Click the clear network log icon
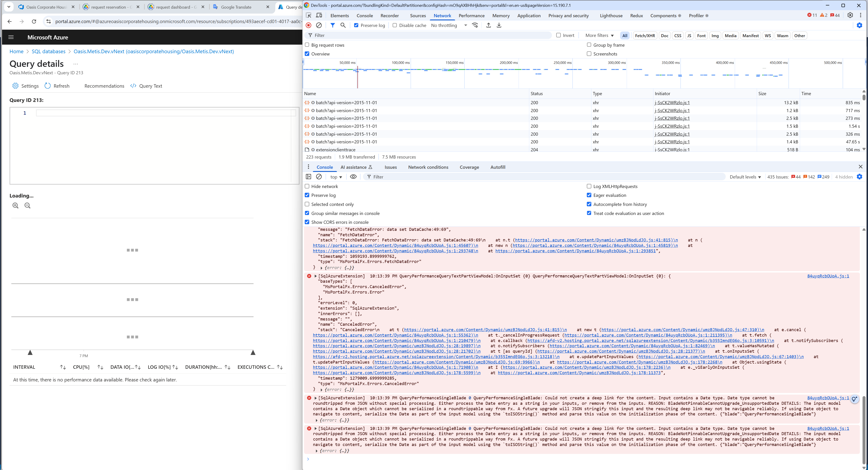868x470 pixels. 319,25
